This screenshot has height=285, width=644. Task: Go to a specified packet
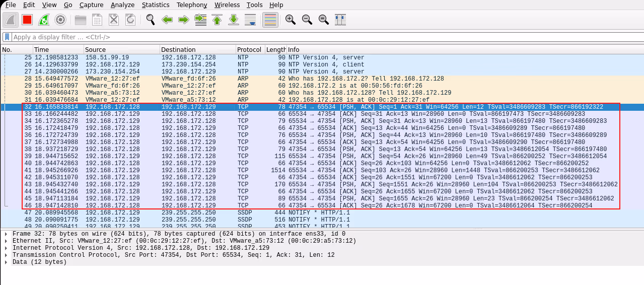[200, 20]
